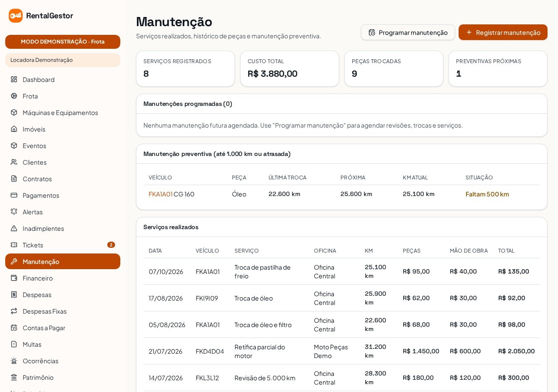Viewport: 558px width, 392px height.
Task: Open Despesas Fixas section
Action: point(63,311)
